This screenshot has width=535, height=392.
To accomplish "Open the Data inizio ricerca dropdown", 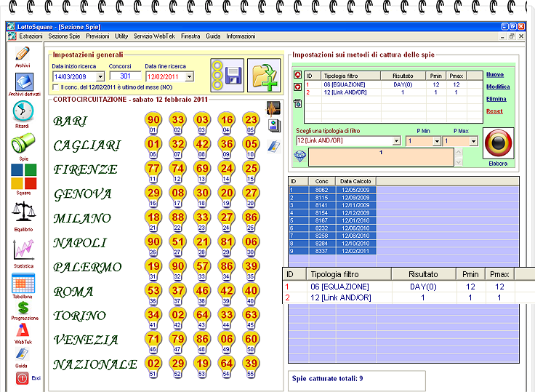I will pyautogui.click(x=100, y=76).
